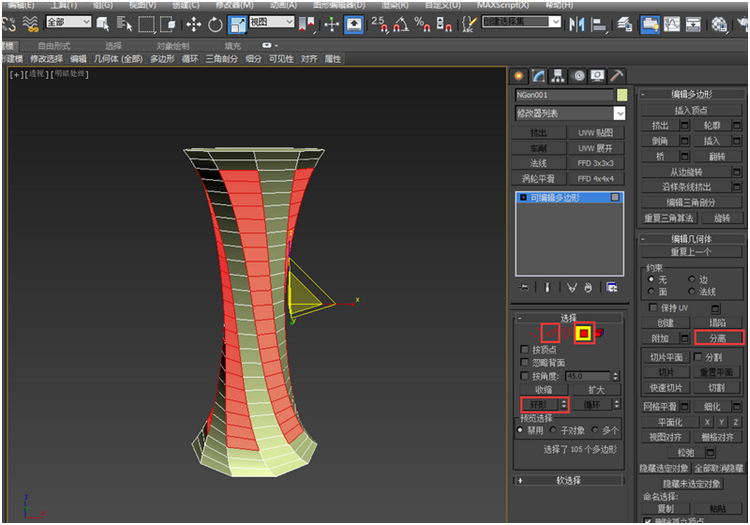Switch to the Hierarchy panel icon
The height and width of the screenshot is (525, 750).
click(x=557, y=75)
